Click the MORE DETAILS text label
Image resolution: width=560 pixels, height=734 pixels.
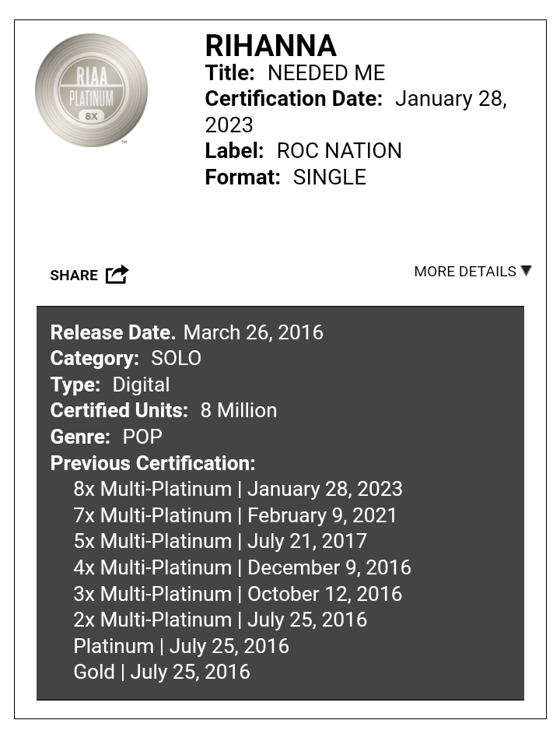[465, 272]
